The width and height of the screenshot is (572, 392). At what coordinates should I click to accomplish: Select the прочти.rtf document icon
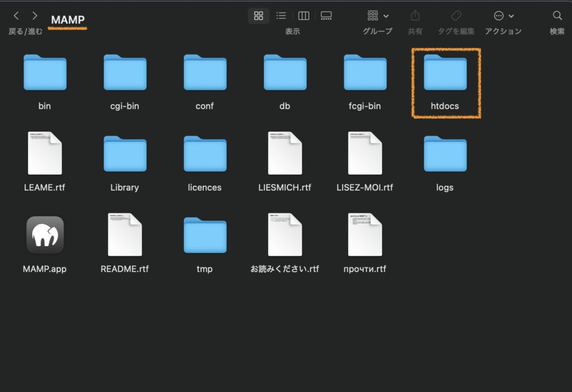point(365,235)
